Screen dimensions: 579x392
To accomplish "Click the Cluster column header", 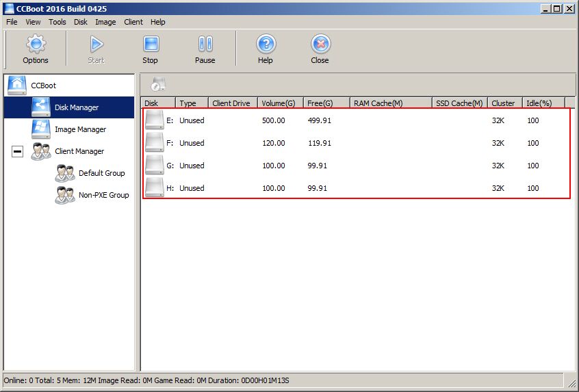I will [505, 103].
